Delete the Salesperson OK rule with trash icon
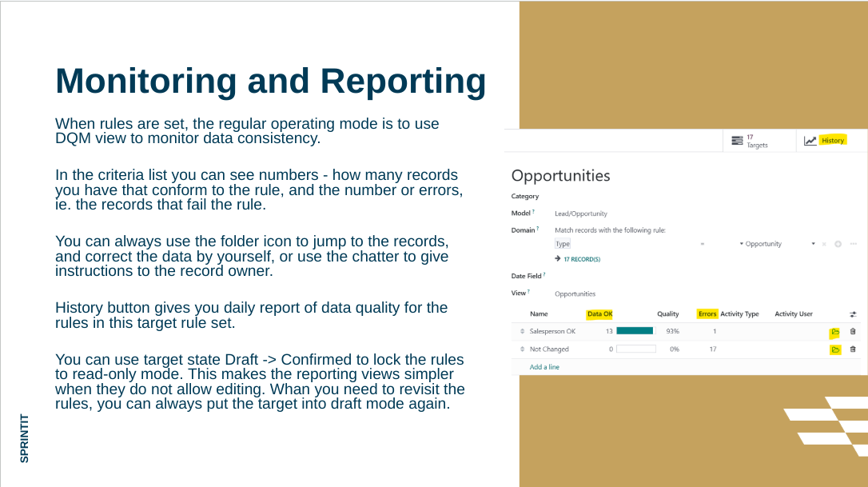Image resolution: width=868 pixels, height=487 pixels. click(x=853, y=332)
